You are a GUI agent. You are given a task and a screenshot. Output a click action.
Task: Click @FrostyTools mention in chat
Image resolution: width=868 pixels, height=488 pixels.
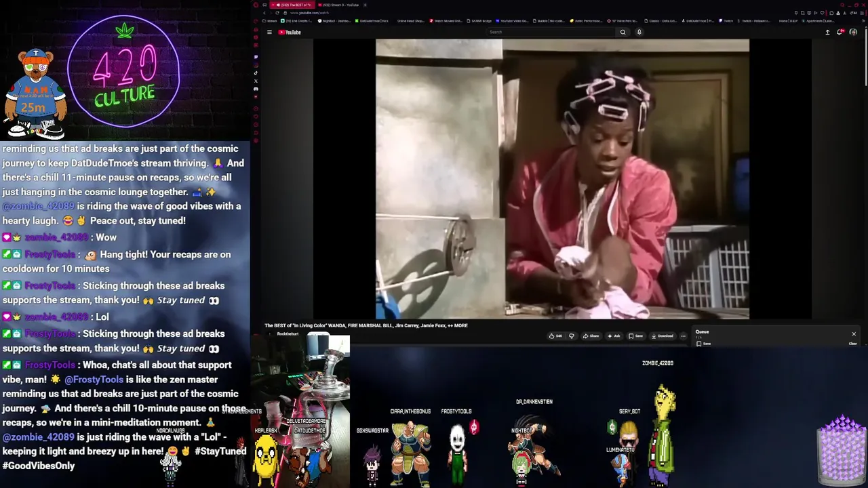point(94,380)
